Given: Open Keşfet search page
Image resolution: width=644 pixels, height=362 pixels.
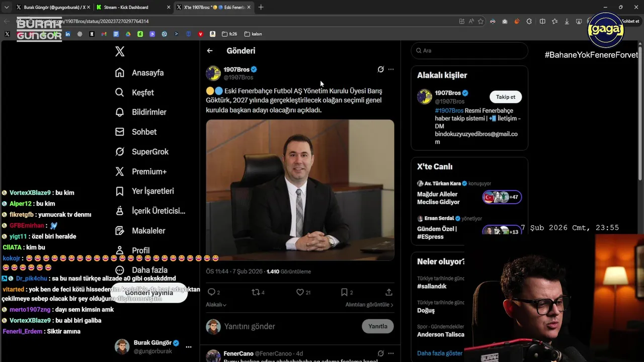Looking at the screenshot, I should pos(134,93).
